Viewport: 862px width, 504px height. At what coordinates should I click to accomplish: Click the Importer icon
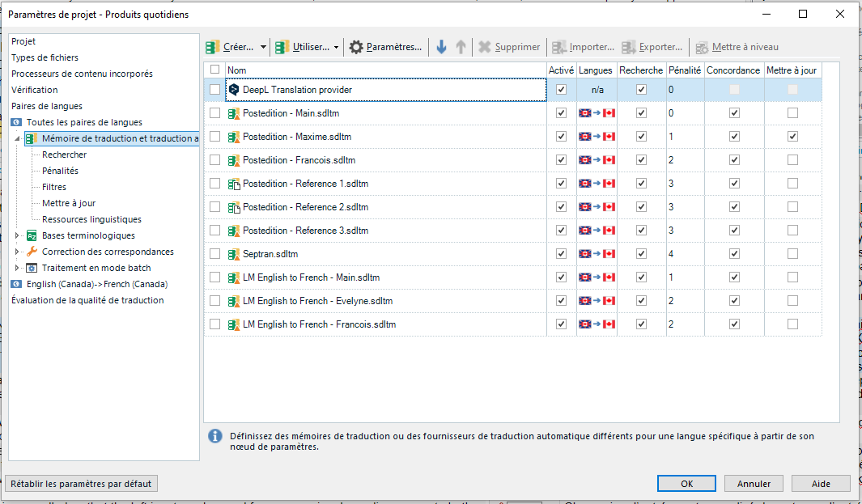(559, 47)
